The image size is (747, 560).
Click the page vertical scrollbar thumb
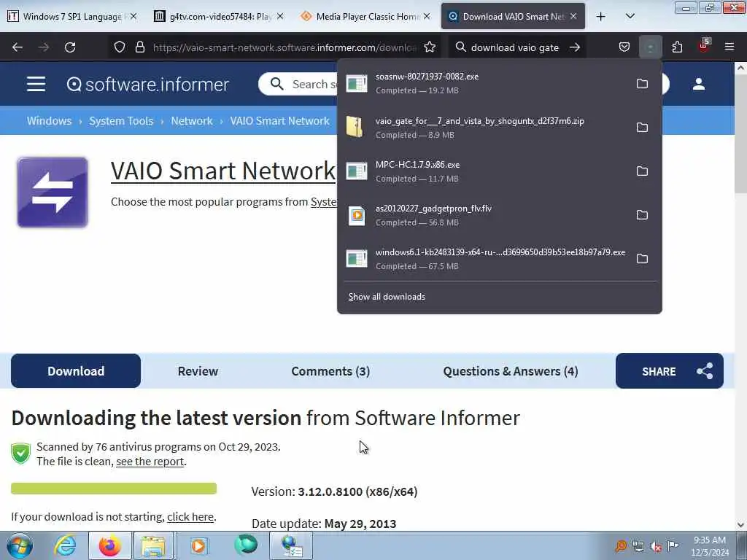(x=740, y=133)
